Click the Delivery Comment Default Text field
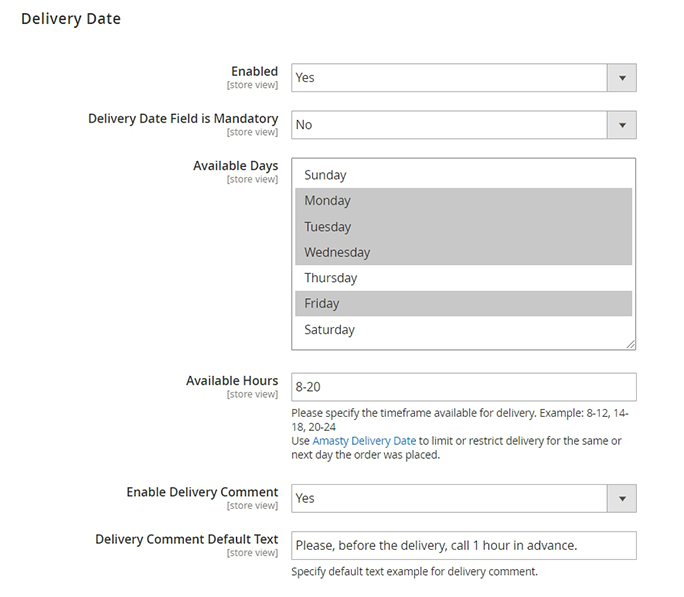Image resolution: width=684 pixels, height=597 pixels. coord(463,545)
